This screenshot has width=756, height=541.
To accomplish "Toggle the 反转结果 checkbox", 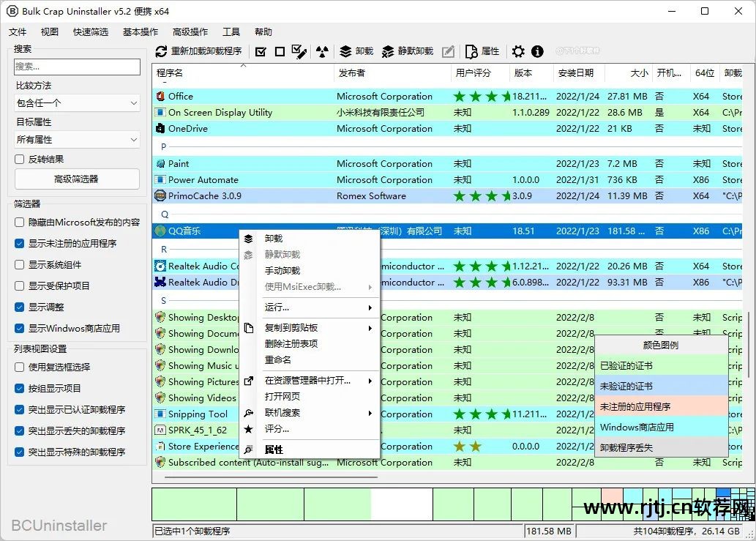I will pos(20,159).
